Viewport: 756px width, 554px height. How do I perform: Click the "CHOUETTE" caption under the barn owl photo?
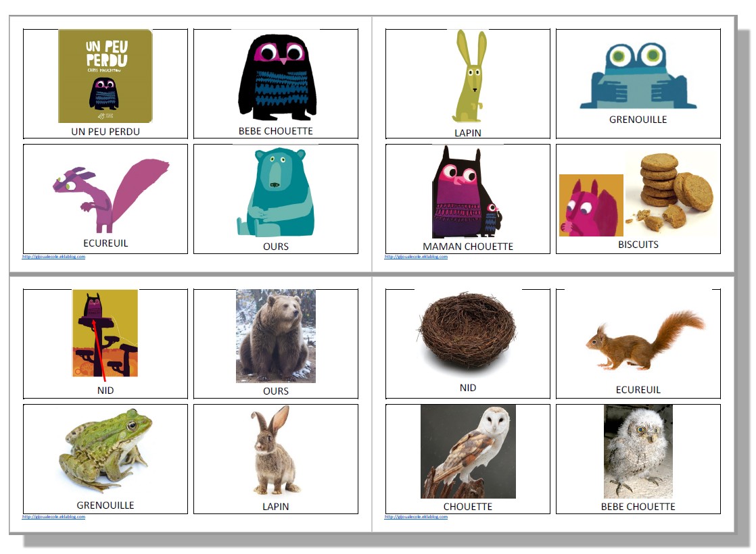click(x=468, y=507)
